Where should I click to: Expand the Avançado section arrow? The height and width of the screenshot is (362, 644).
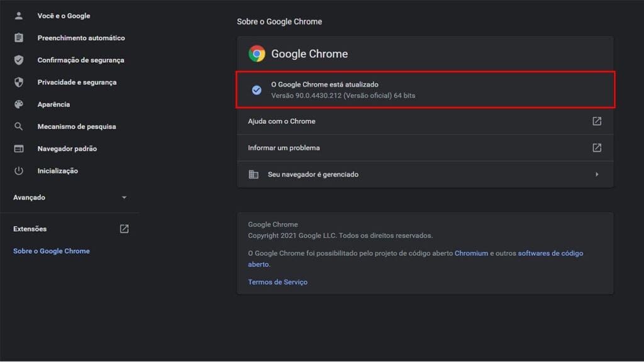click(124, 197)
